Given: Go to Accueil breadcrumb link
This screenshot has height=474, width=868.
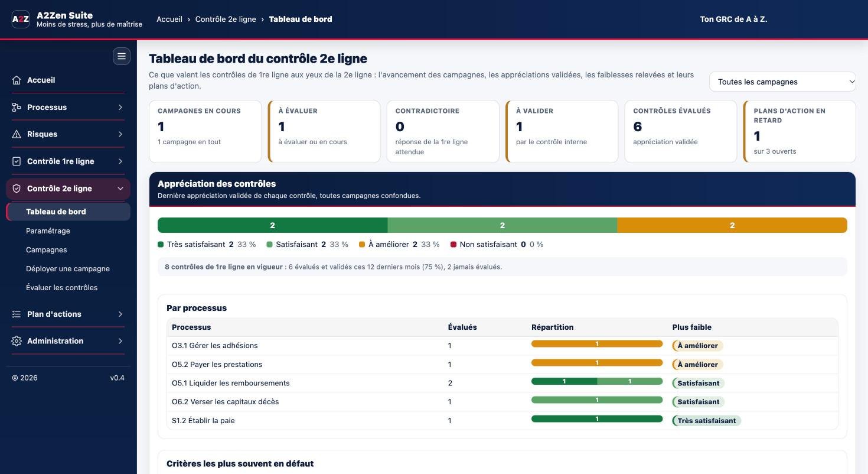Looking at the screenshot, I should [169, 19].
